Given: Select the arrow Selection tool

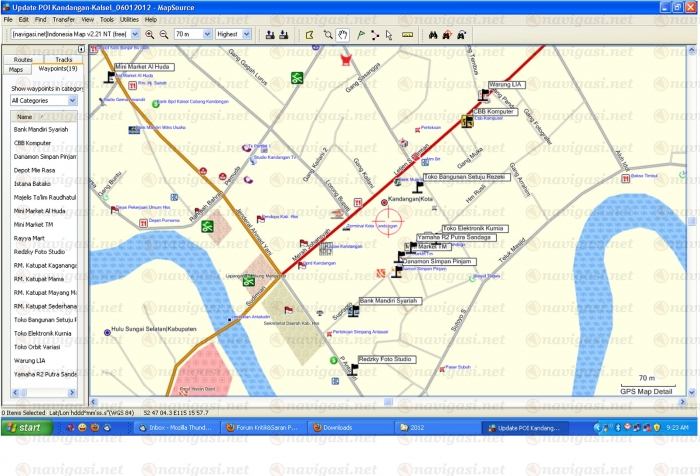Looking at the screenshot, I should coord(390,34).
